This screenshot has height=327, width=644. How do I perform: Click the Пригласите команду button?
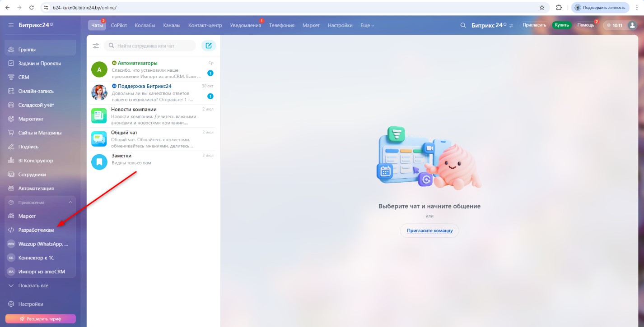429,230
